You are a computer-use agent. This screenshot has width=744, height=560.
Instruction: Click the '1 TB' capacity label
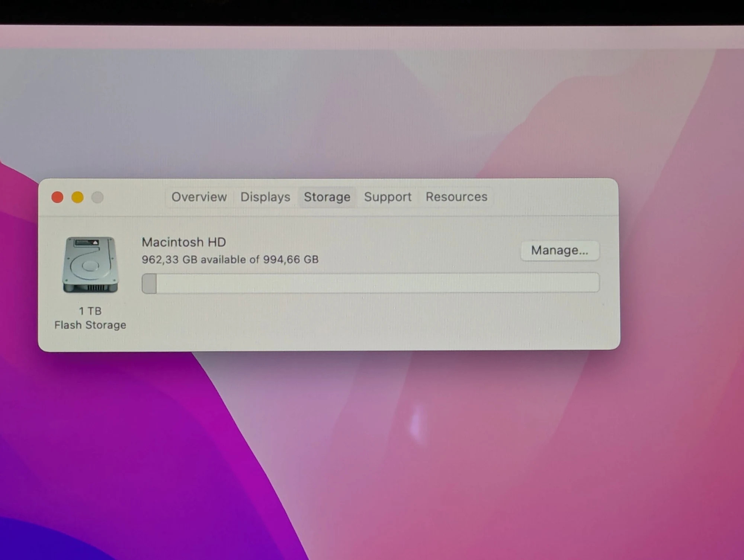pyautogui.click(x=90, y=311)
